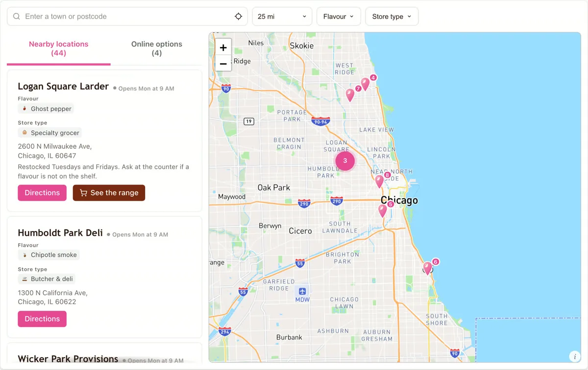Click the Cicero map label
The width and height of the screenshot is (588, 370).
[300, 231]
